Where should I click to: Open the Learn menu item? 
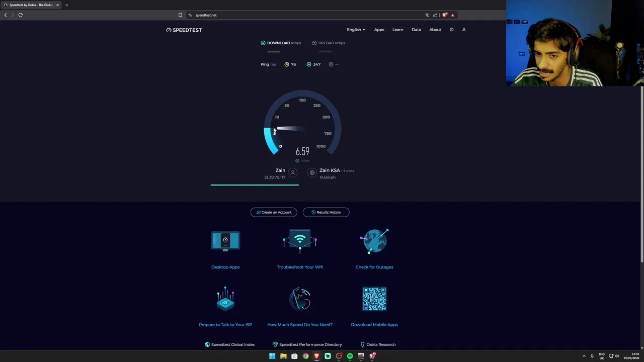point(397,30)
